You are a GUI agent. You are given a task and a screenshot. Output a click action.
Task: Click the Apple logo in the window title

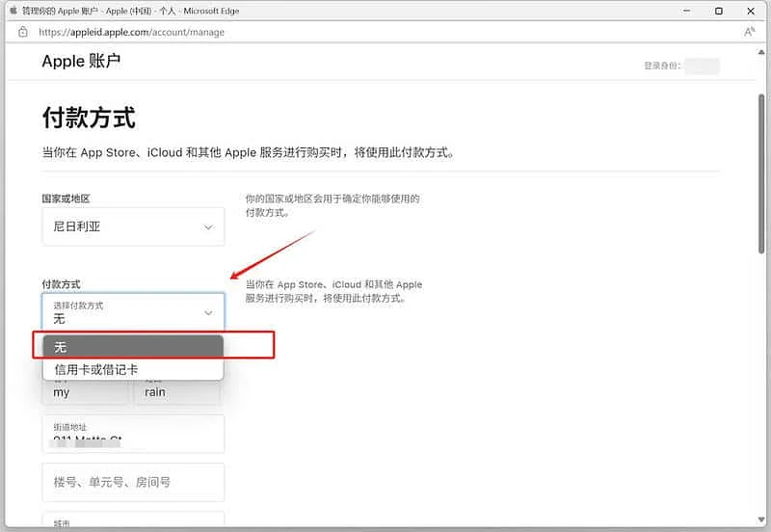(x=13, y=11)
